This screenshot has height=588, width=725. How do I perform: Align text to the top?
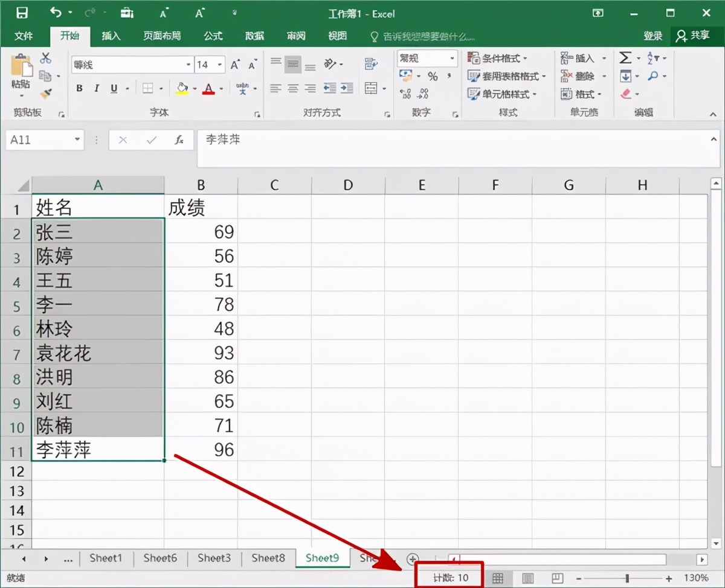(x=275, y=62)
